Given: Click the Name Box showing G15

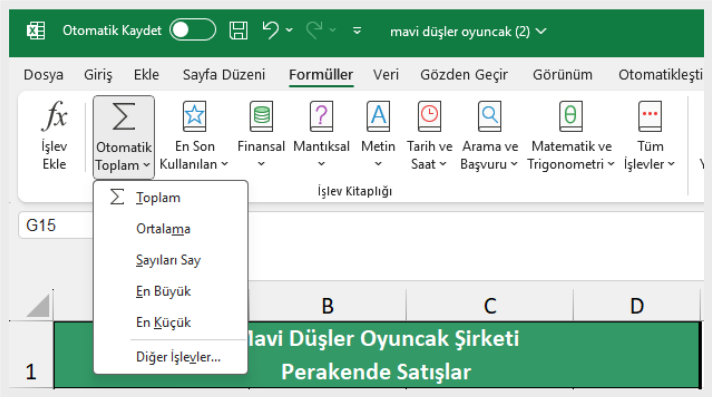Looking at the screenshot, I should pyautogui.click(x=55, y=225).
